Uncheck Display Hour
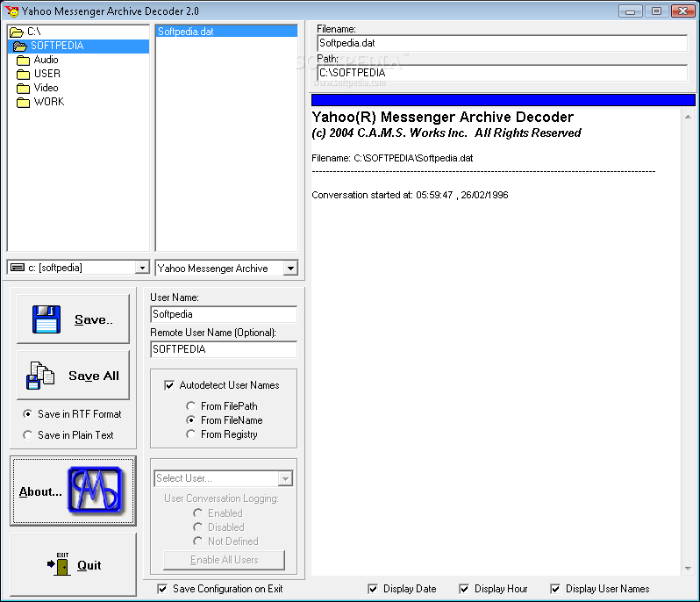Screen dimensions: 700x602 464,589
